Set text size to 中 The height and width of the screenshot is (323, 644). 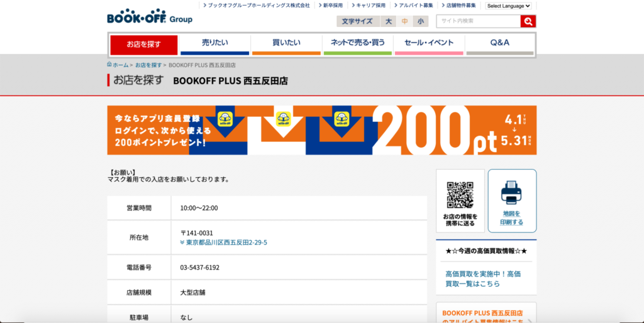(404, 21)
